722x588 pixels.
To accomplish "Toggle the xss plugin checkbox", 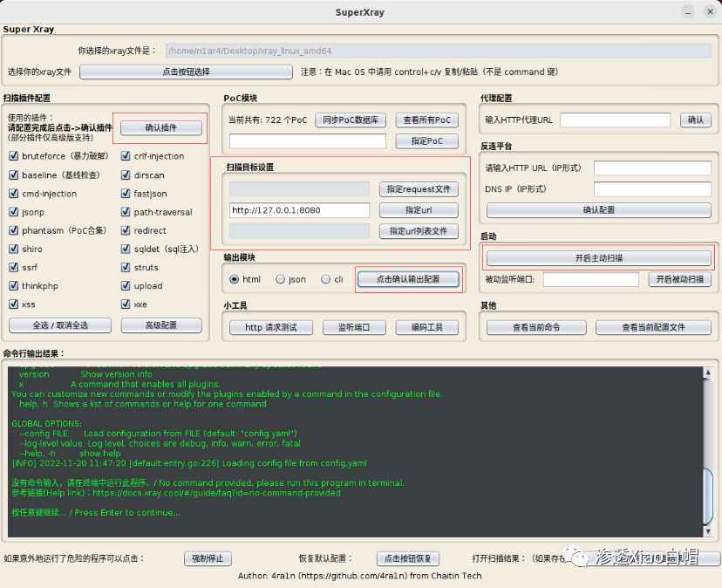I will click(13, 304).
